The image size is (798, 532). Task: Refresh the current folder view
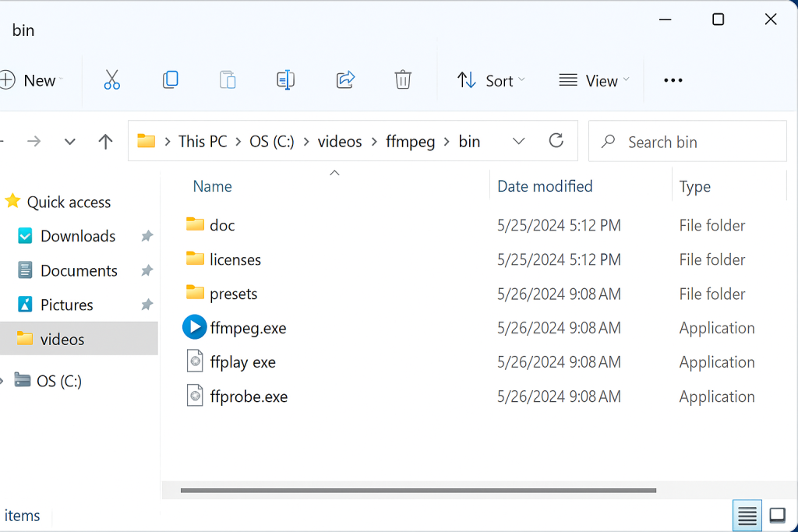556,141
